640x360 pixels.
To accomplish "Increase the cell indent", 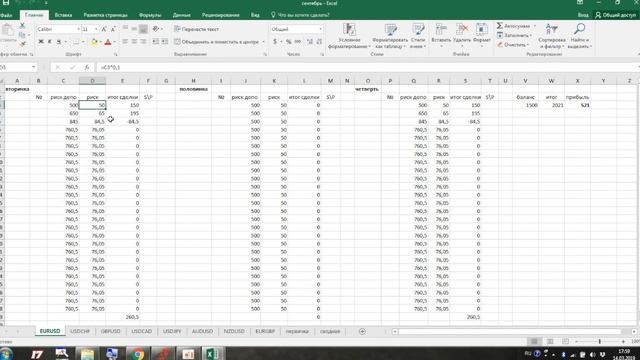I will [x=165, y=42].
